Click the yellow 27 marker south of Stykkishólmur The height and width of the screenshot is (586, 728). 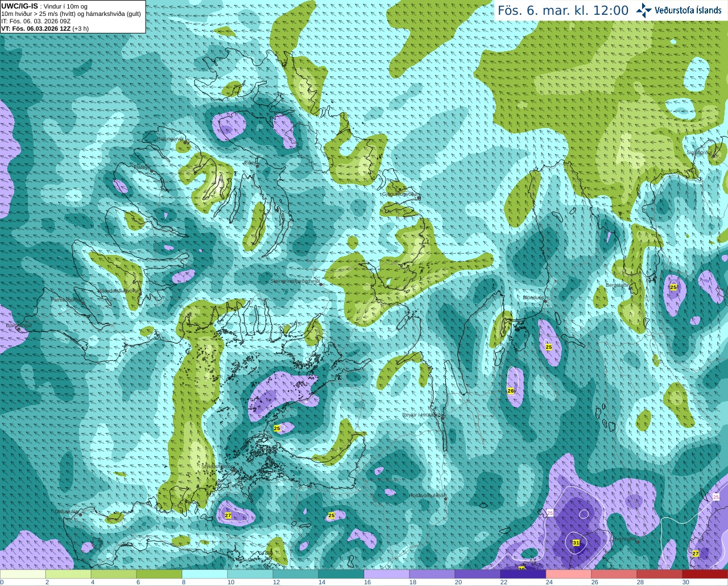(x=228, y=515)
